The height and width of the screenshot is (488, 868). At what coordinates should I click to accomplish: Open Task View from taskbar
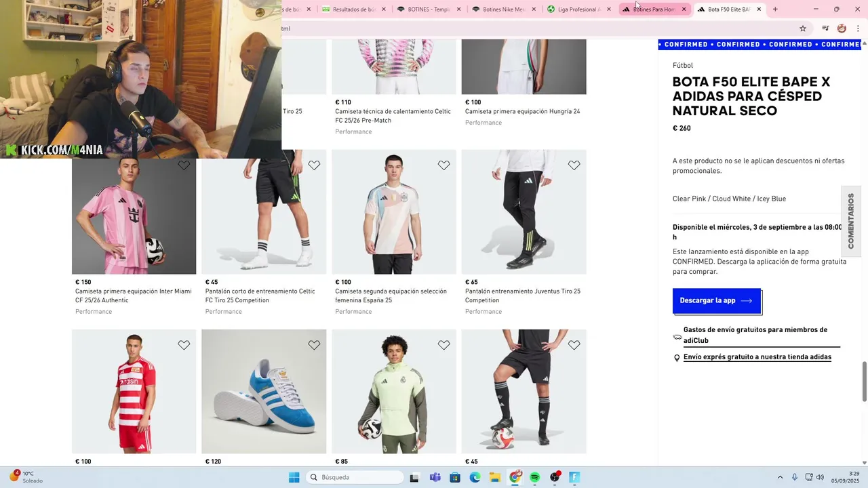(414, 477)
